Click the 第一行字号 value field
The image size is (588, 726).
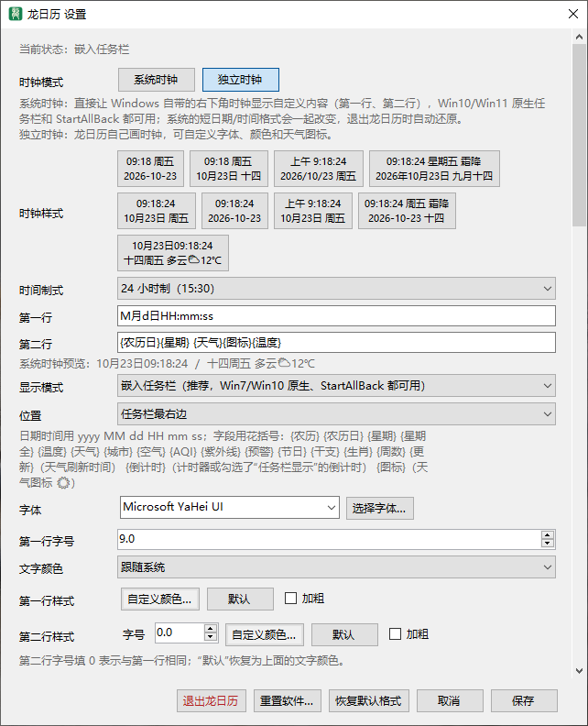coord(329,539)
